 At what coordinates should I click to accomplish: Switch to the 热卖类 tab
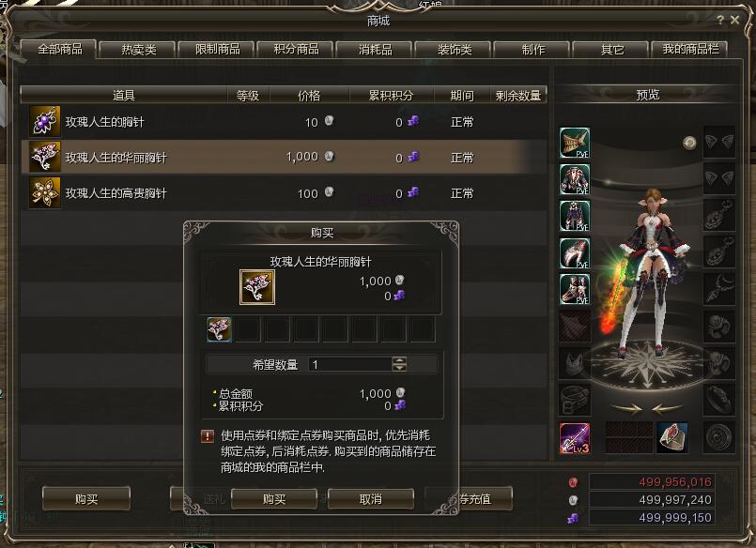click(139, 50)
